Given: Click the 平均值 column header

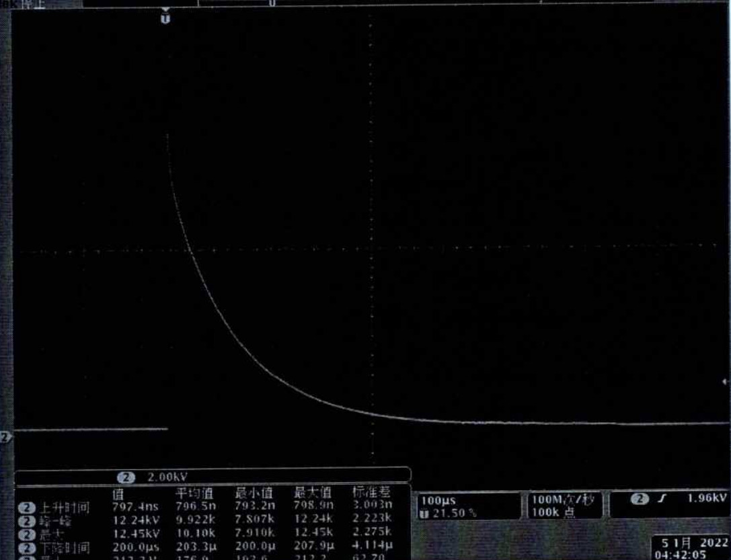Looking at the screenshot, I should (194, 493).
